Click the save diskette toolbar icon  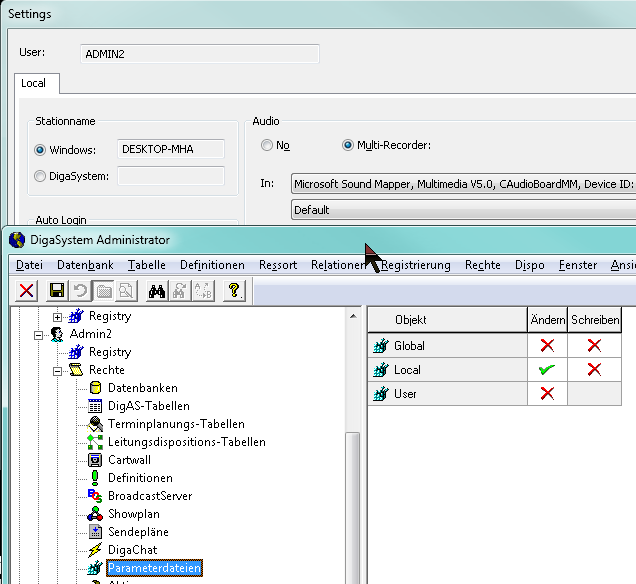(57, 291)
